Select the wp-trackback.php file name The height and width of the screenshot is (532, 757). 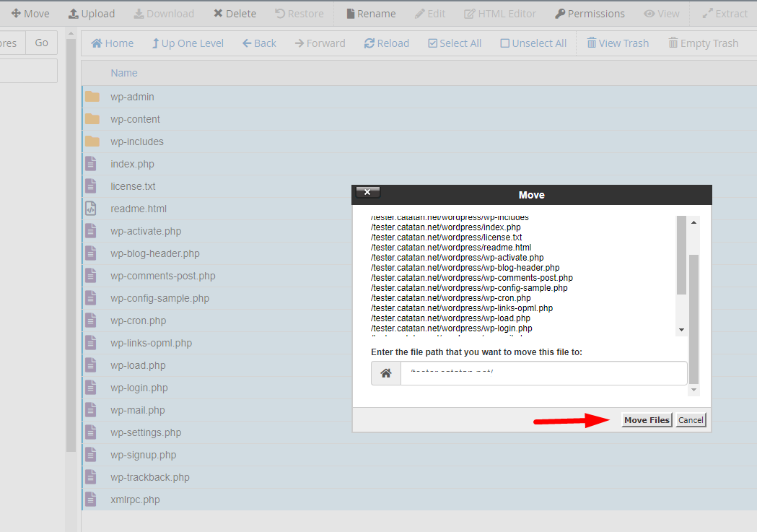[x=150, y=477]
